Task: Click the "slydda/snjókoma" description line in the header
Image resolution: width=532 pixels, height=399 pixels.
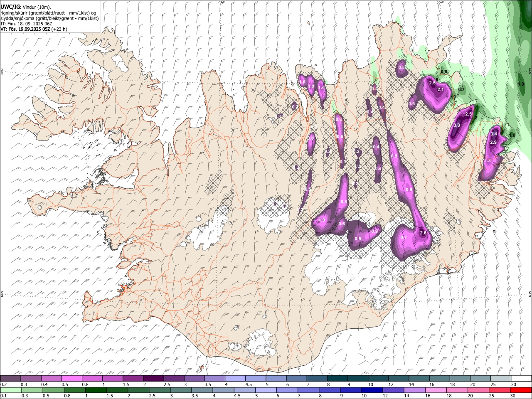Action: (x=49, y=18)
